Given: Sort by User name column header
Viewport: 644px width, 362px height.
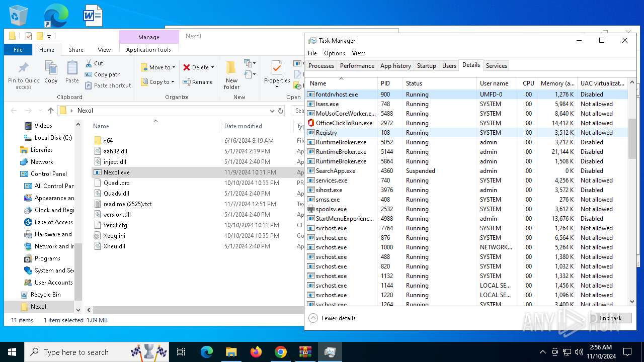Looking at the screenshot, I should point(497,83).
